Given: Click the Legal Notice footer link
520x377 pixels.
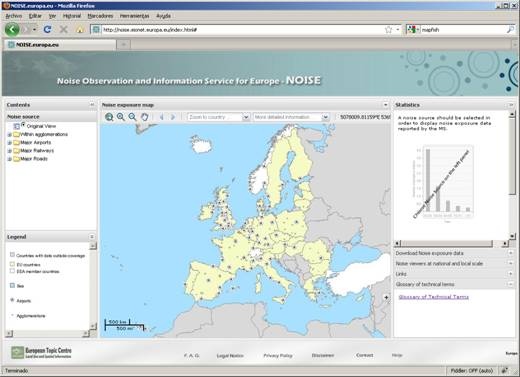Looking at the screenshot, I should tap(230, 356).
